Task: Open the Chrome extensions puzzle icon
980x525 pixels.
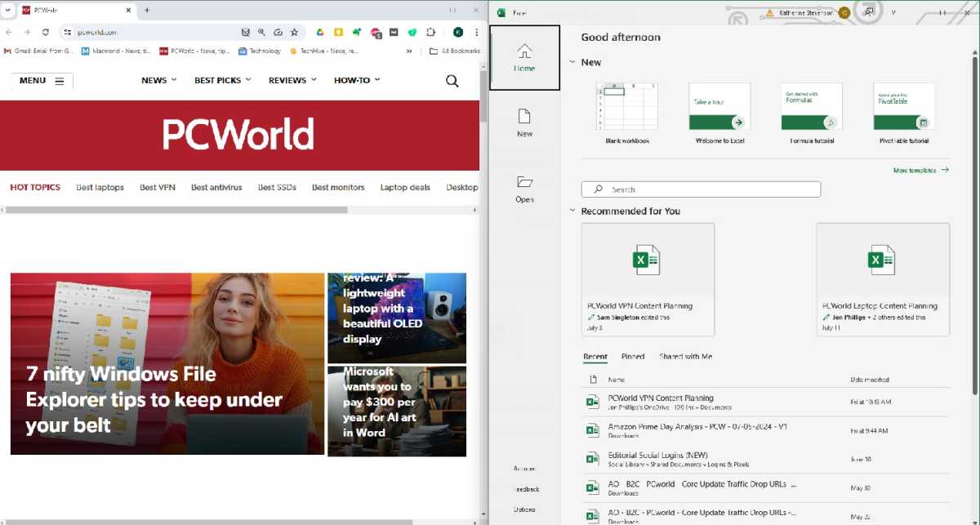Action: click(431, 32)
